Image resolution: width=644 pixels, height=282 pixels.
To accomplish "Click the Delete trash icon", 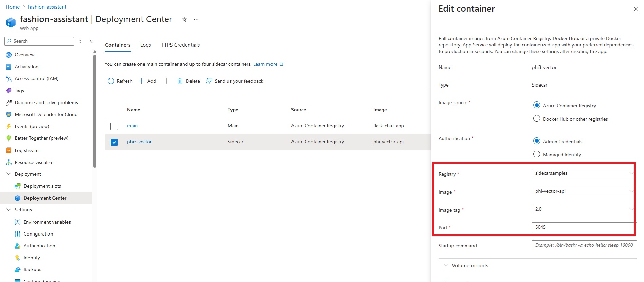I will pos(180,81).
